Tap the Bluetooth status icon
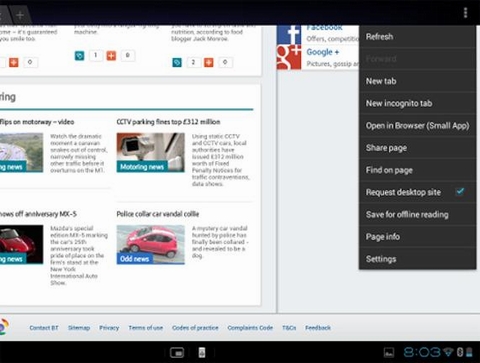The width and height of the screenshot is (480, 363). click(x=460, y=352)
